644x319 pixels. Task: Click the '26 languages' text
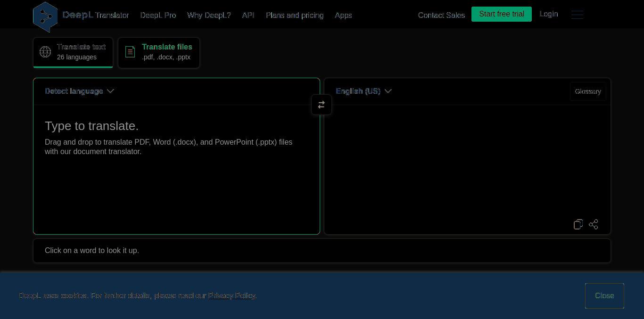(x=77, y=57)
